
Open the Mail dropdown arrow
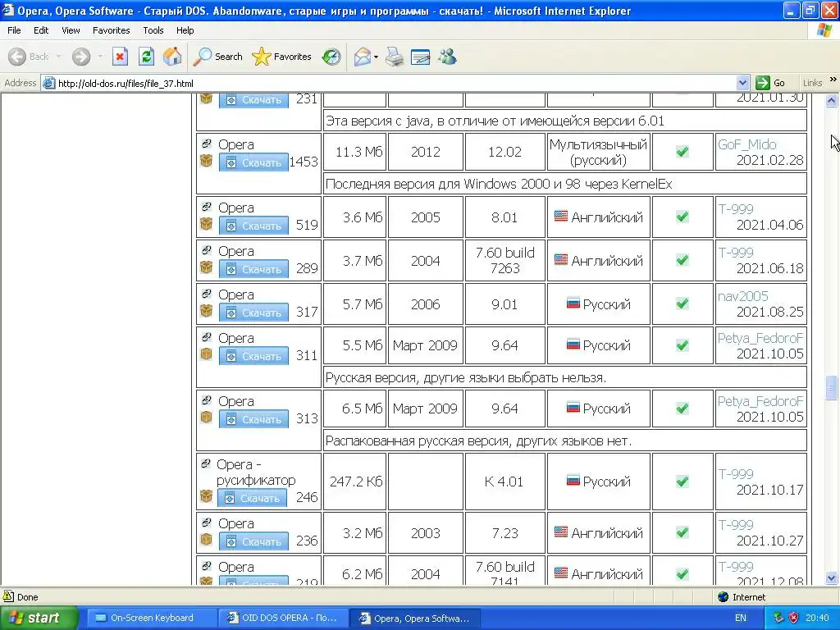[x=376, y=57]
